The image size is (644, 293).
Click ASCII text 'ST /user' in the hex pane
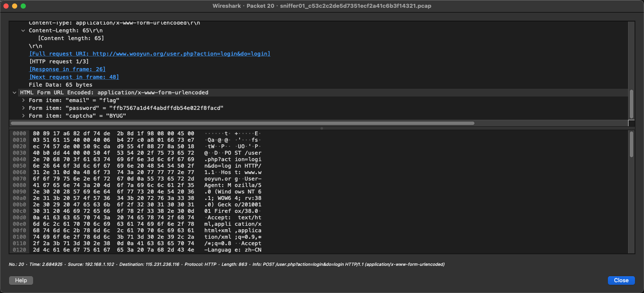pos(248,153)
